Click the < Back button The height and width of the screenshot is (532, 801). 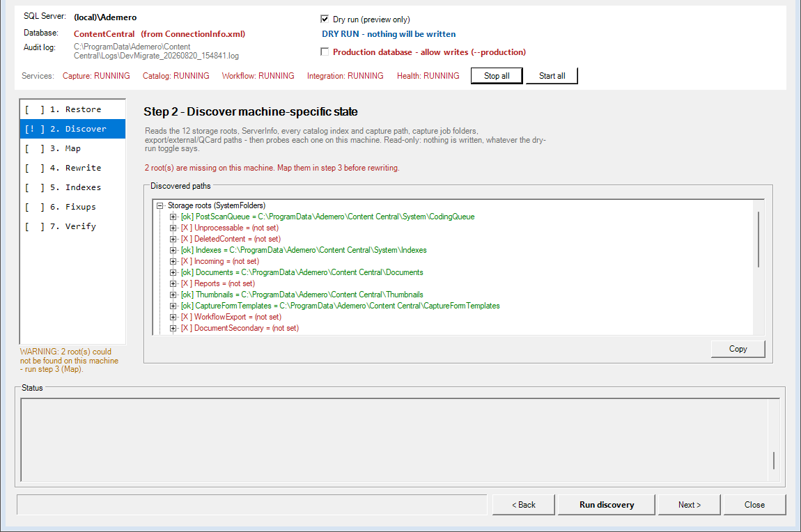pyautogui.click(x=524, y=504)
